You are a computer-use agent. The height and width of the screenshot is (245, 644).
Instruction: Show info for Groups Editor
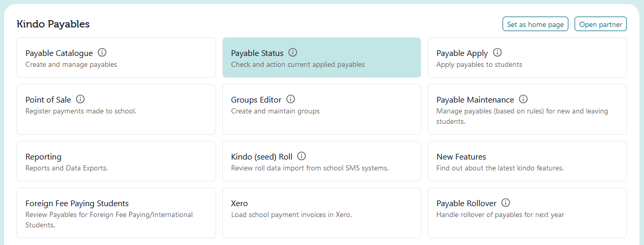coord(291,99)
